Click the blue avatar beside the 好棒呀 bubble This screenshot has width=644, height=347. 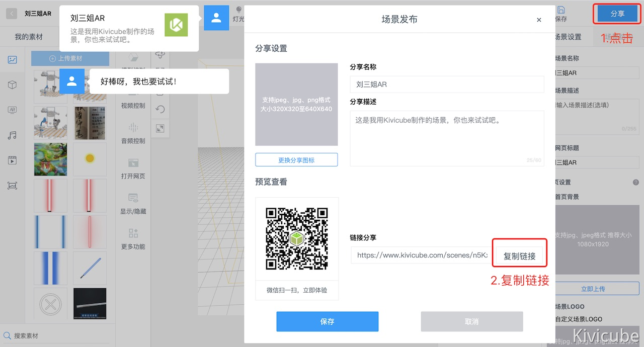(x=72, y=81)
